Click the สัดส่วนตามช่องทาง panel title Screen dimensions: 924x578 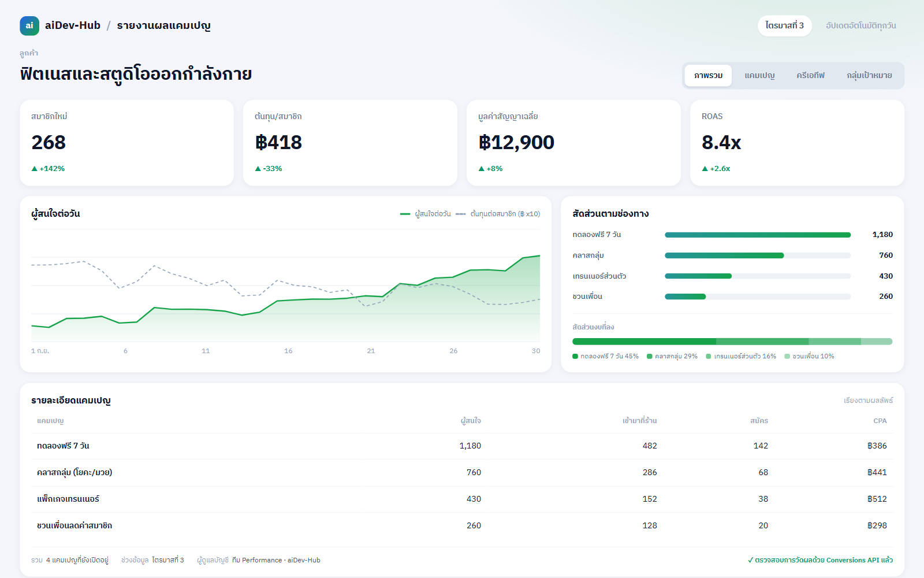610,214
